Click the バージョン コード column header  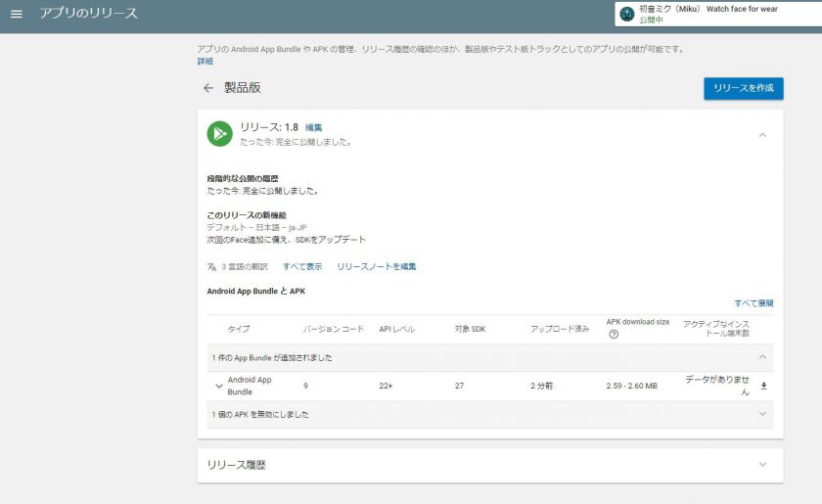[334, 329]
